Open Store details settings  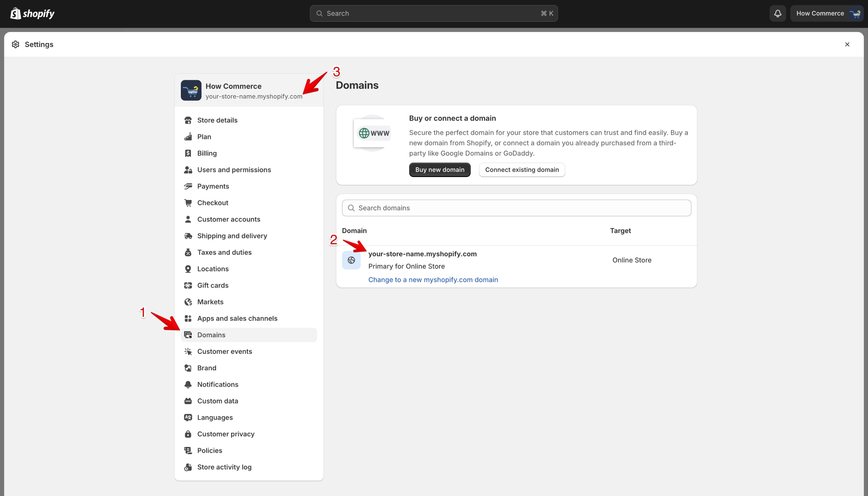click(x=249, y=120)
